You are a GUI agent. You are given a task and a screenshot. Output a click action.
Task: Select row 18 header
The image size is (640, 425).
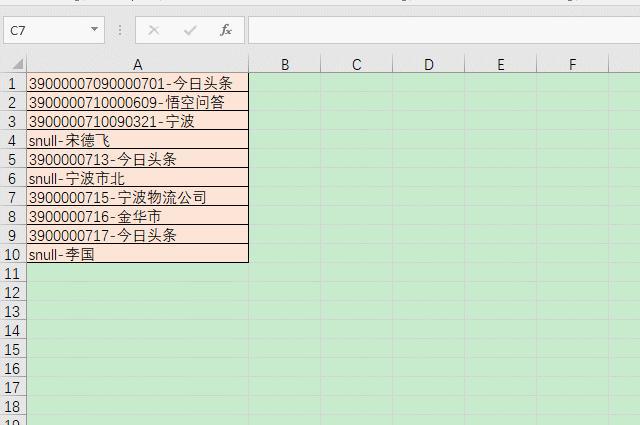coord(13,406)
